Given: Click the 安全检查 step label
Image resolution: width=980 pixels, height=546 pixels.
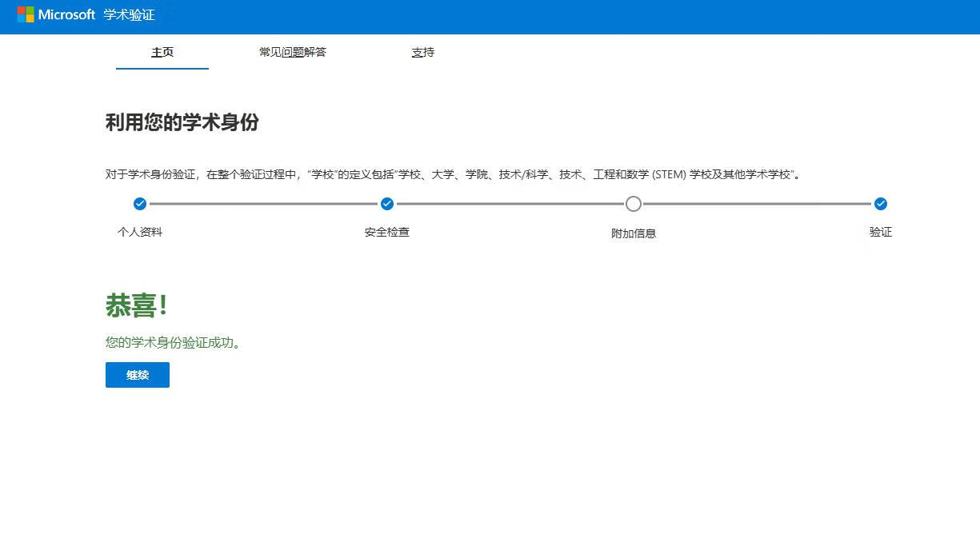Looking at the screenshot, I should point(387,232).
